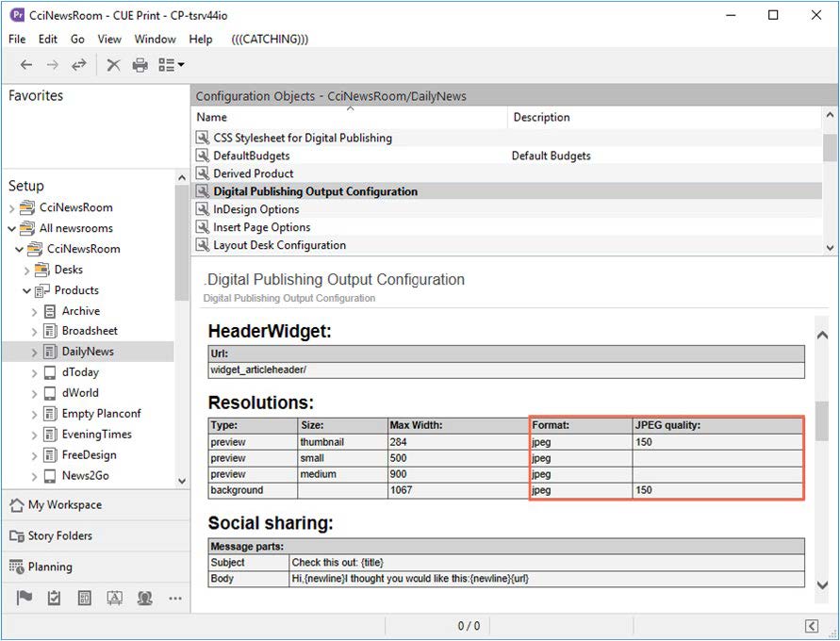Image resolution: width=840 pixels, height=641 pixels.
Task: Click the Delete (X) toolbar icon
Action: (x=113, y=65)
